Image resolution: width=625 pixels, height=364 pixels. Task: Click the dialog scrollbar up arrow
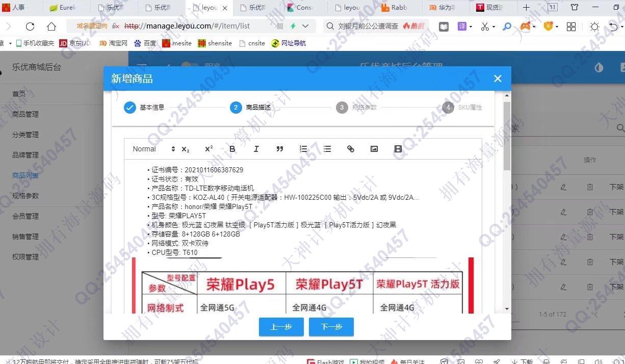click(507, 95)
